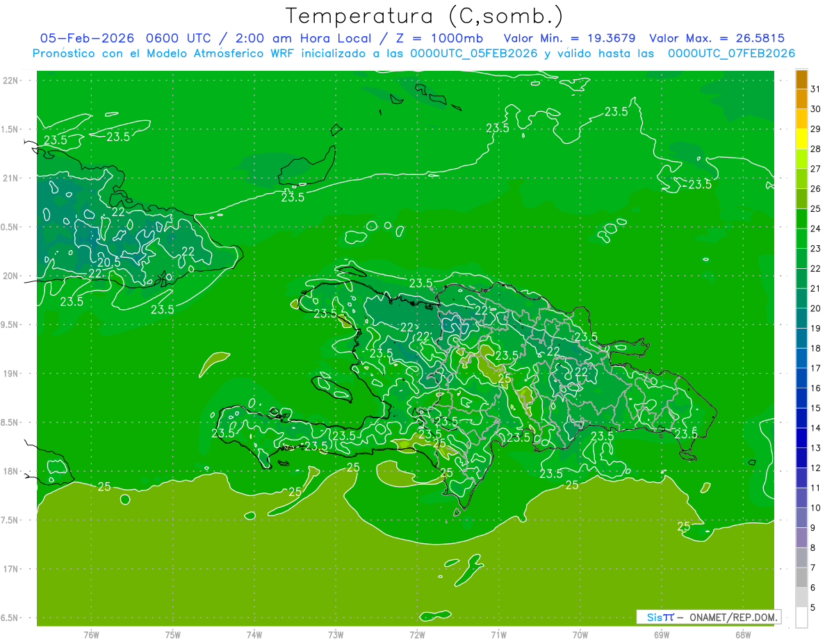Click the value 24 on the color scale
The width and height of the screenshot is (834, 644).
(x=815, y=229)
